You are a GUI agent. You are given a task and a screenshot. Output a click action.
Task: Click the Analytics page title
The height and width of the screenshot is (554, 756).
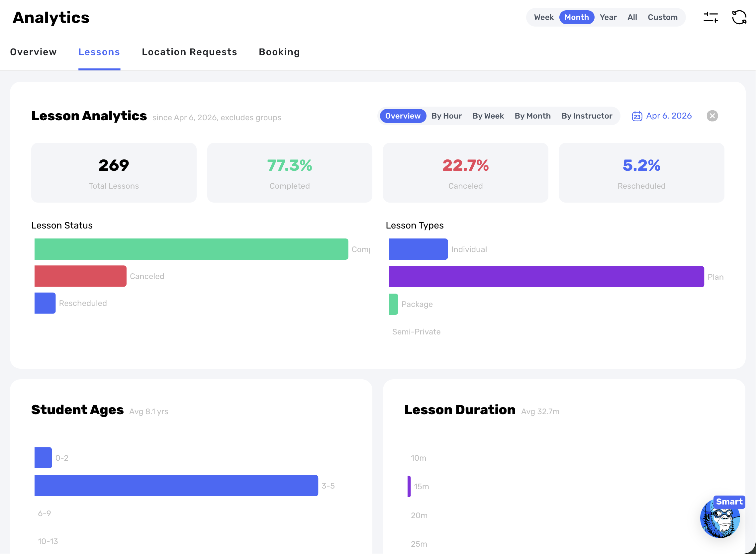(x=51, y=18)
